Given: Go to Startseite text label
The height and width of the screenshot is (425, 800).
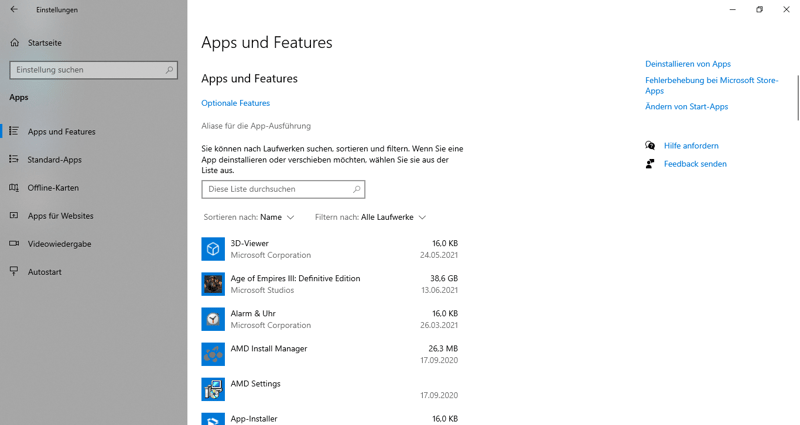Looking at the screenshot, I should [x=44, y=43].
